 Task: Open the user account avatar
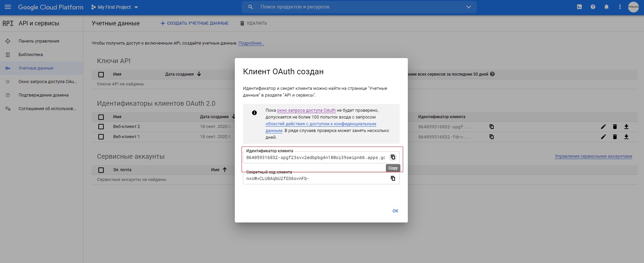(x=634, y=7)
